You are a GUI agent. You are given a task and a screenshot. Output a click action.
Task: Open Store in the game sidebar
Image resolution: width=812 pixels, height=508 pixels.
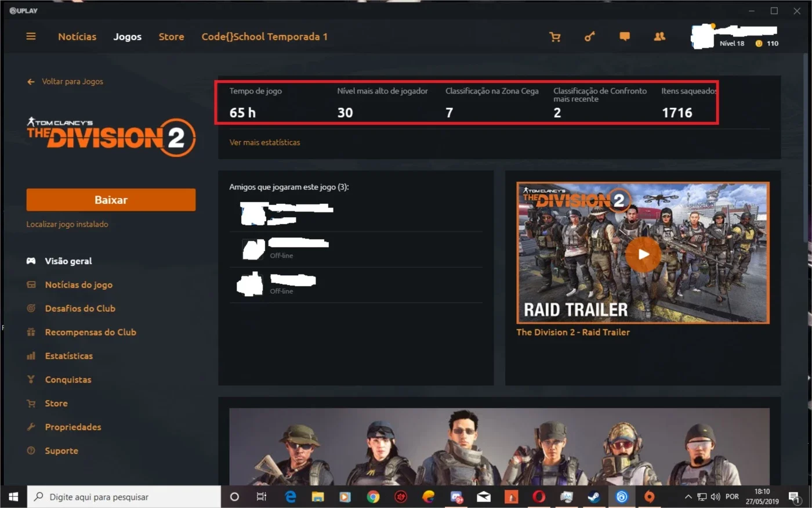click(x=56, y=403)
